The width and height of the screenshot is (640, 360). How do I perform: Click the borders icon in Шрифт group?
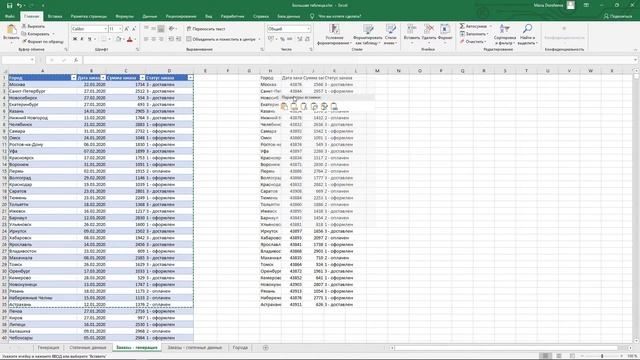pyautogui.click(x=104, y=39)
